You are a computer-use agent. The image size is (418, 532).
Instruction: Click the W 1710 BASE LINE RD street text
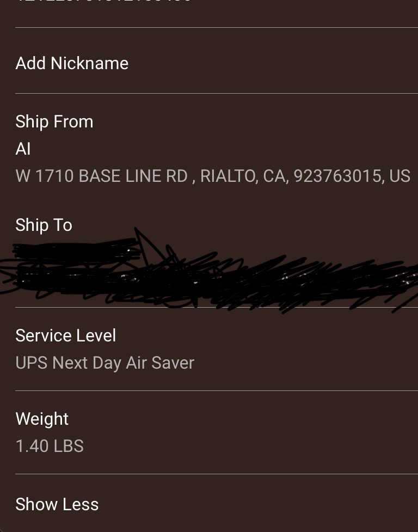(x=101, y=176)
